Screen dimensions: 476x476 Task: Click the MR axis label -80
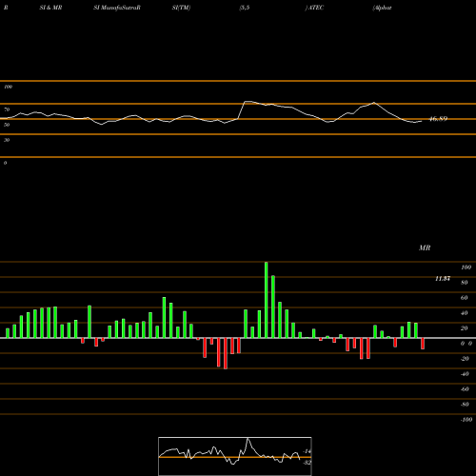pos(465,405)
